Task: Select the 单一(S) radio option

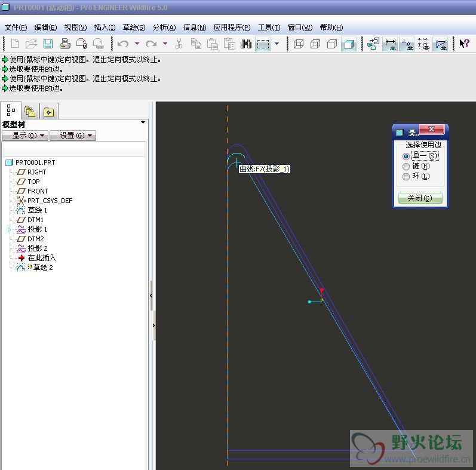Action: 406,156
